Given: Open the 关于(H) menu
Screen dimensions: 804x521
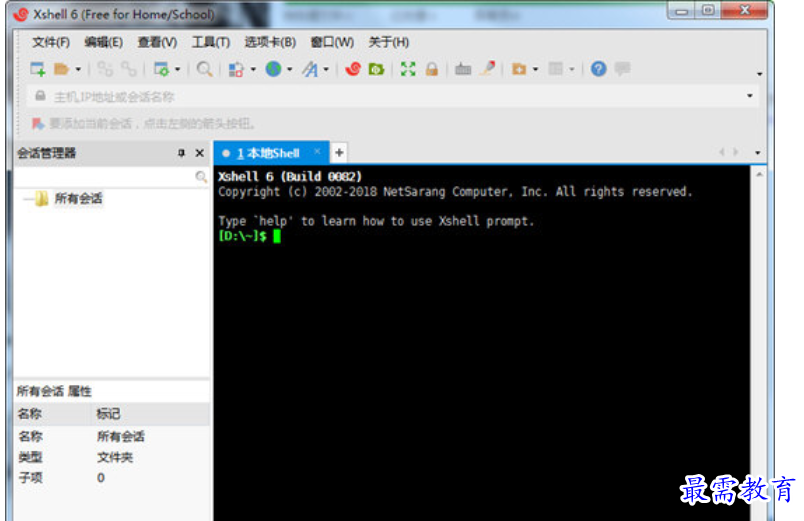Looking at the screenshot, I should click(x=389, y=42).
